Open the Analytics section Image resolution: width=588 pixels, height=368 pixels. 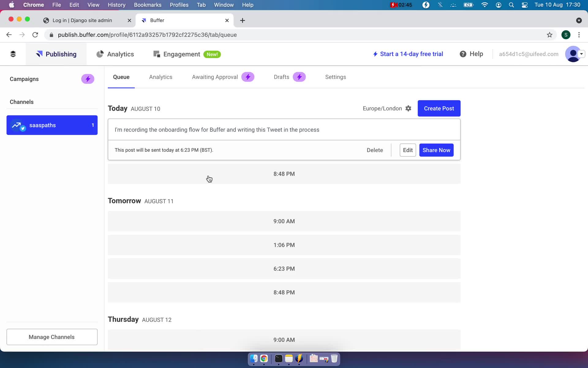point(121,54)
